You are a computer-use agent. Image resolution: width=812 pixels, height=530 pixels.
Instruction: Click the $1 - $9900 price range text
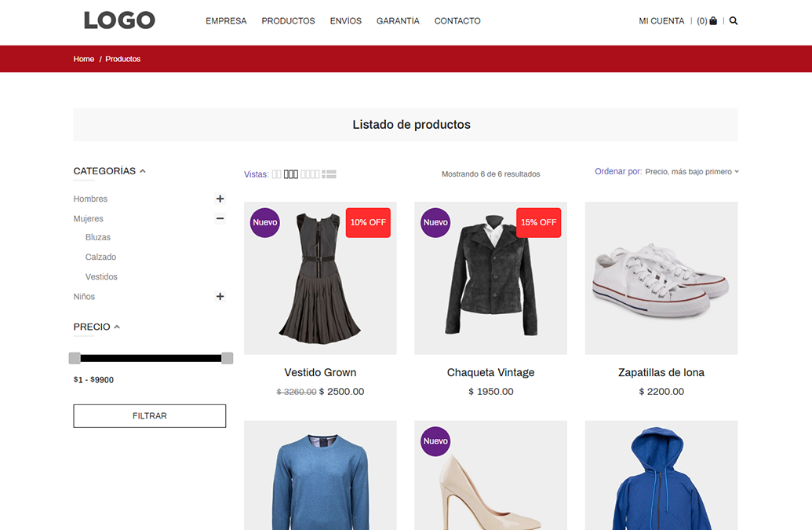pos(93,380)
